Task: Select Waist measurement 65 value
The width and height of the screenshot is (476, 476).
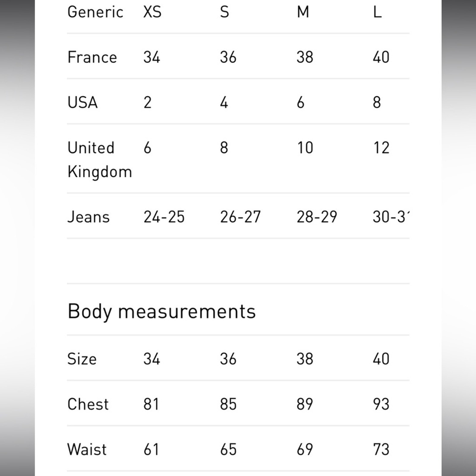Action: click(228, 449)
